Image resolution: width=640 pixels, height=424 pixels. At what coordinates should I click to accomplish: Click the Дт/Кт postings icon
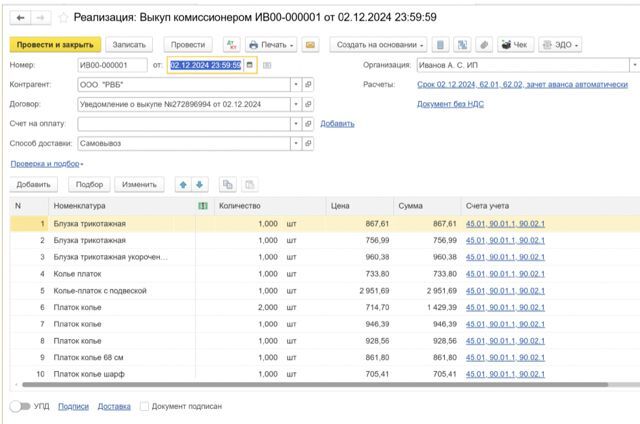tap(231, 45)
